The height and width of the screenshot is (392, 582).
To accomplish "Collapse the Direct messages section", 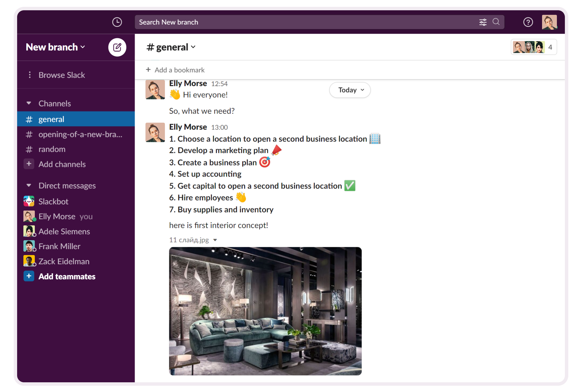I will pos(29,185).
